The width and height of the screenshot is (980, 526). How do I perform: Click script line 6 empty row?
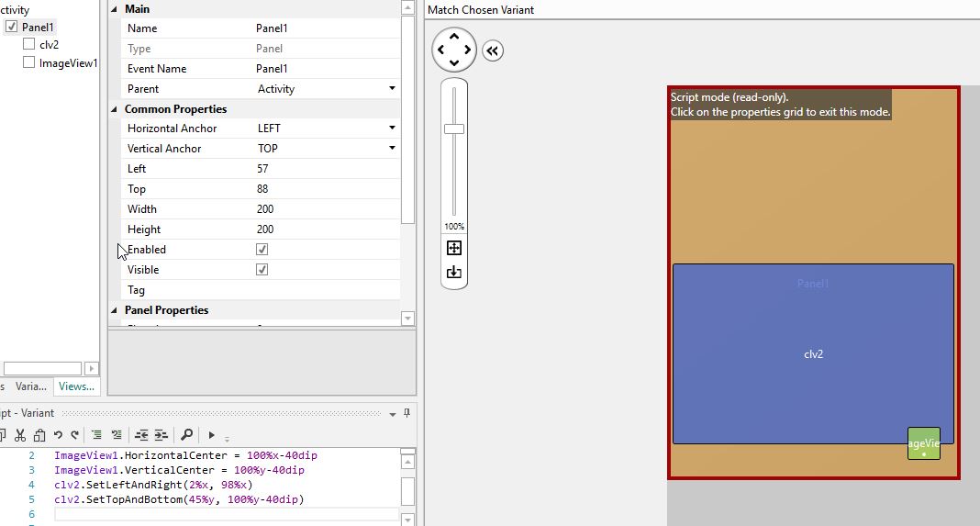pos(227,514)
